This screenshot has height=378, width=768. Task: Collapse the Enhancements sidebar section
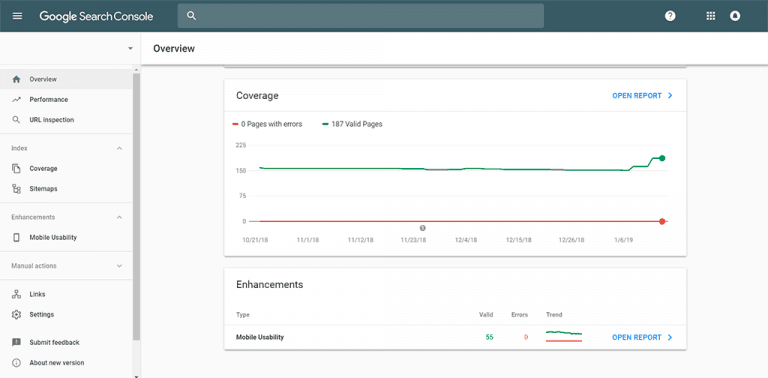pos(119,217)
